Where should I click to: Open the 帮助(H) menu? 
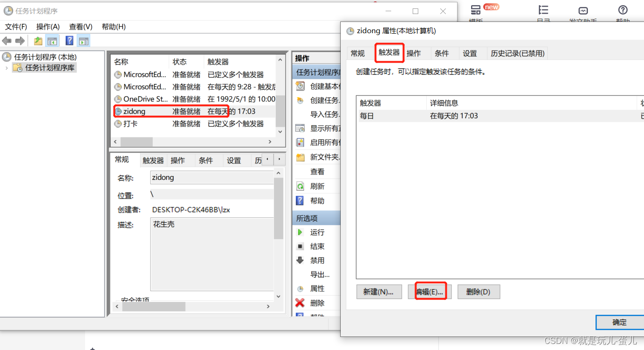[114, 27]
